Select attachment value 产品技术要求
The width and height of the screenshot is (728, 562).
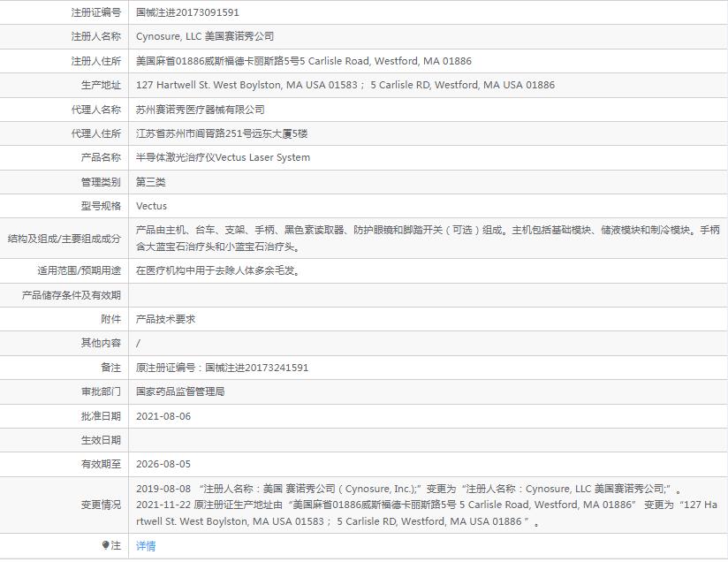tap(166, 319)
